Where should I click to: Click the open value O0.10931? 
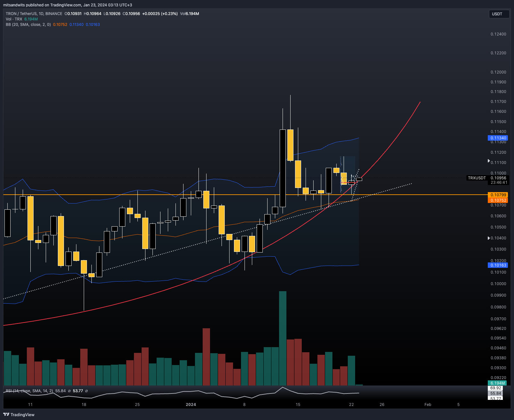coord(73,14)
